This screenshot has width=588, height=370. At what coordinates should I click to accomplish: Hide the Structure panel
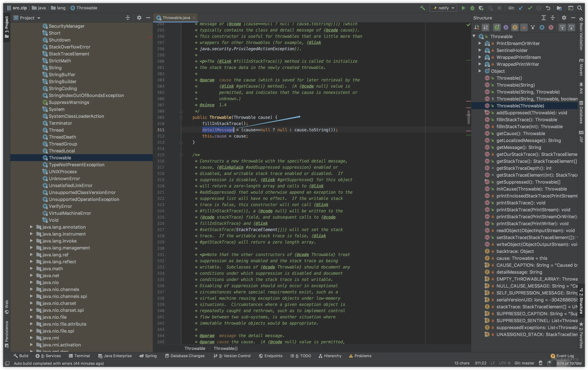(573, 18)
